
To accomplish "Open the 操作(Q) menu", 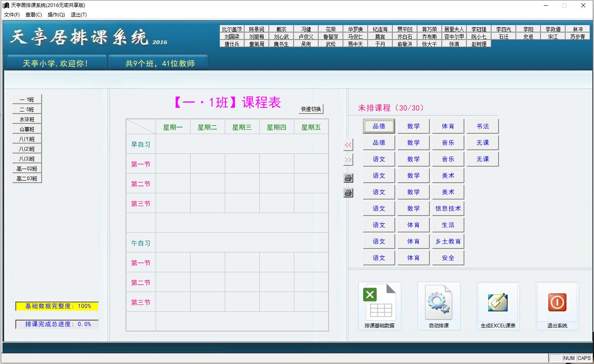I will tap(56, 15).
